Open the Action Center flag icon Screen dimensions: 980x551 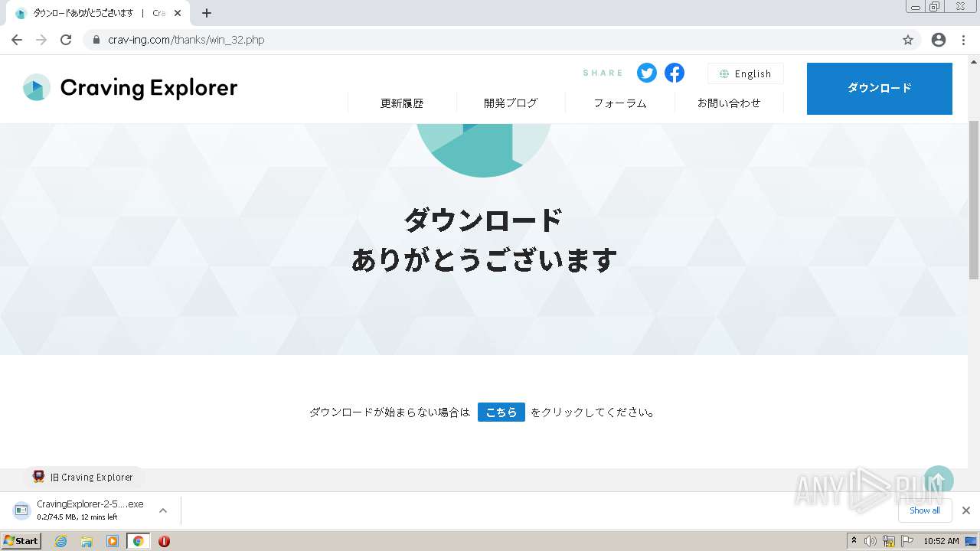click(907, 541)
